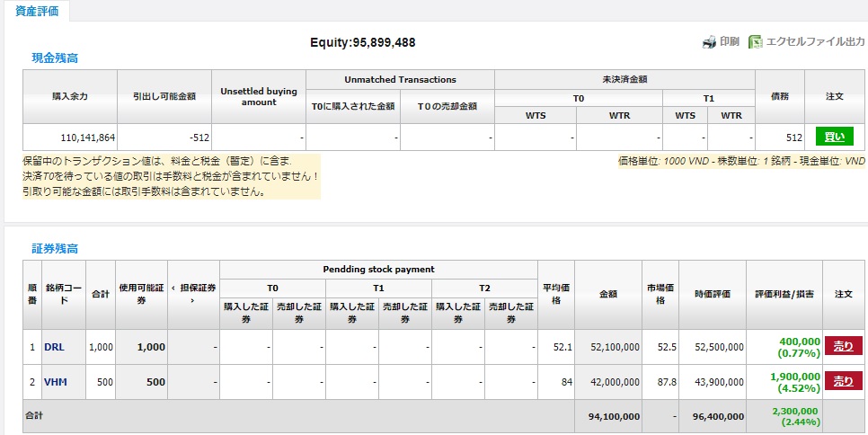Click the printer icon

[709, 42]
